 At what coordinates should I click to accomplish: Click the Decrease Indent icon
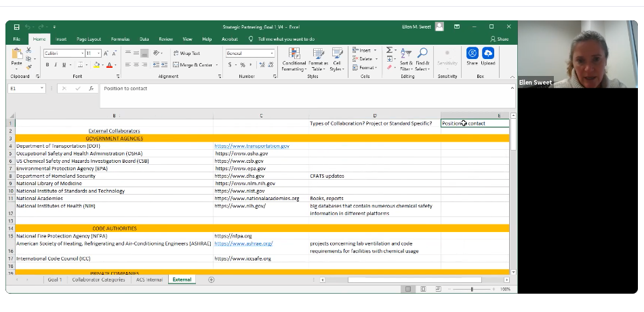point(156,64)
